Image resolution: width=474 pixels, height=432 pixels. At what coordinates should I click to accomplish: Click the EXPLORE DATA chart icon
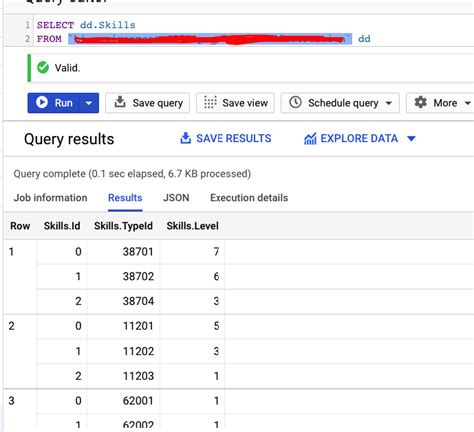(310, 139)
